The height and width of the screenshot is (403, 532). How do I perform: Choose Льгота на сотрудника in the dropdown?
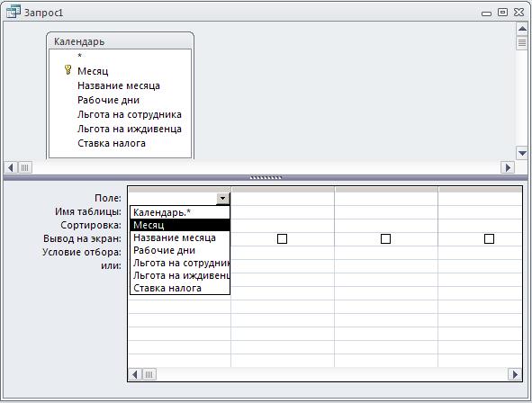[x=180, y=263]
